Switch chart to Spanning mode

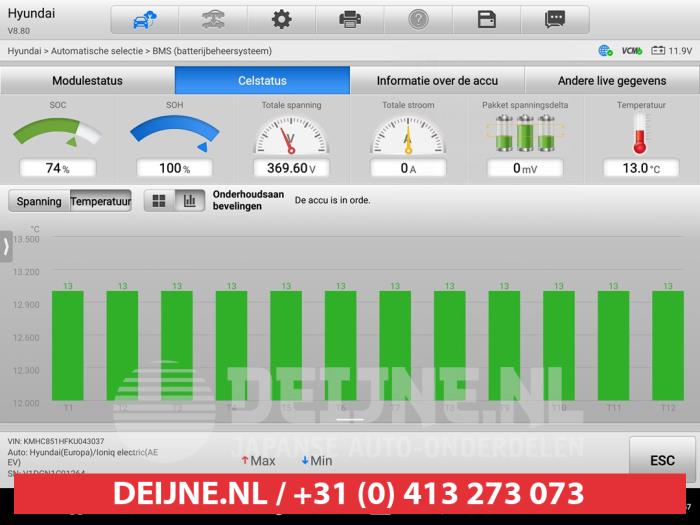[x=39, y=201]
